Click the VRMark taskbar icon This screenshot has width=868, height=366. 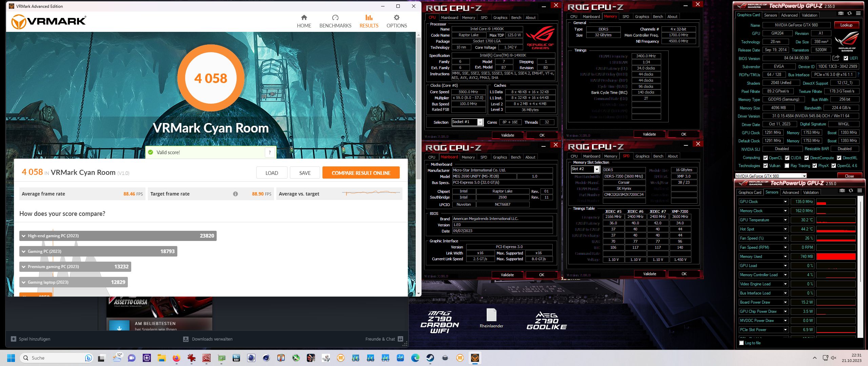click(x=475, y=358)
